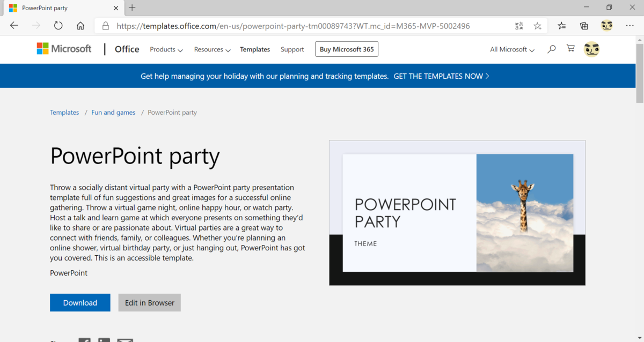The width and height of the screenshot is (644, 342).
Task: Open a new browser tab
Action: click(x=132, y=8)
